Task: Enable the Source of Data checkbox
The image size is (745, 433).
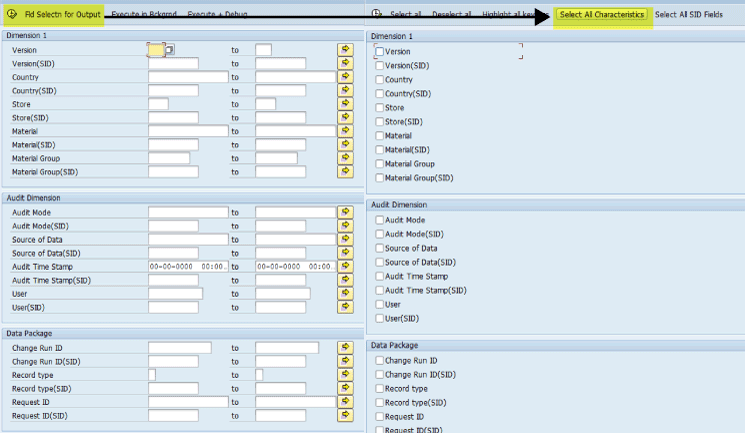Action: pos(379,248)
